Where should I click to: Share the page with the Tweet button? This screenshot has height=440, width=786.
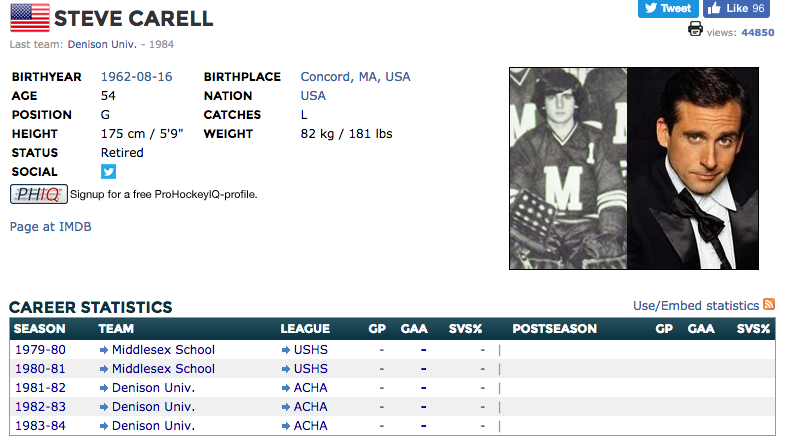click(668, 8)
